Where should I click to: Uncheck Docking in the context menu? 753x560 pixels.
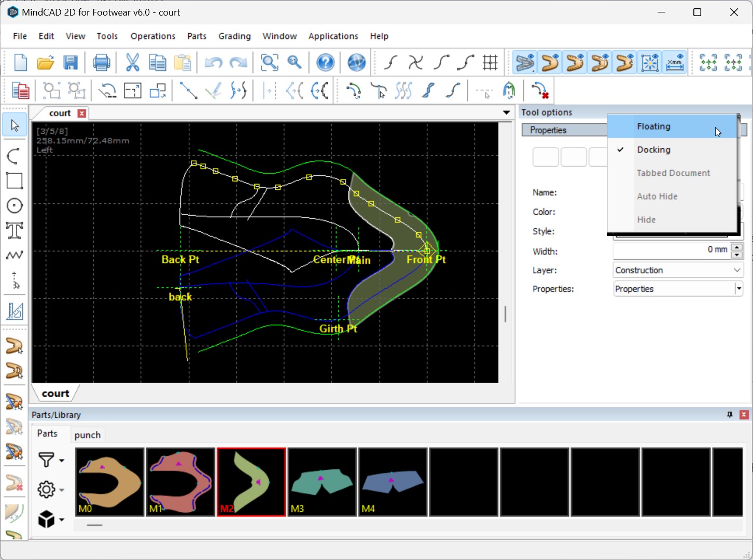tap(654, 149)
